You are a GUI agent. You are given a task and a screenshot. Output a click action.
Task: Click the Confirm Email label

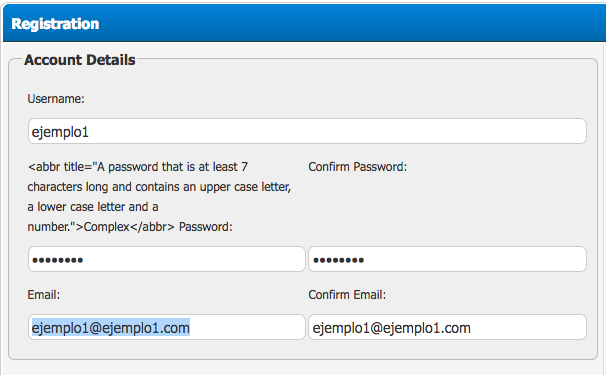[x=347, y=295]
